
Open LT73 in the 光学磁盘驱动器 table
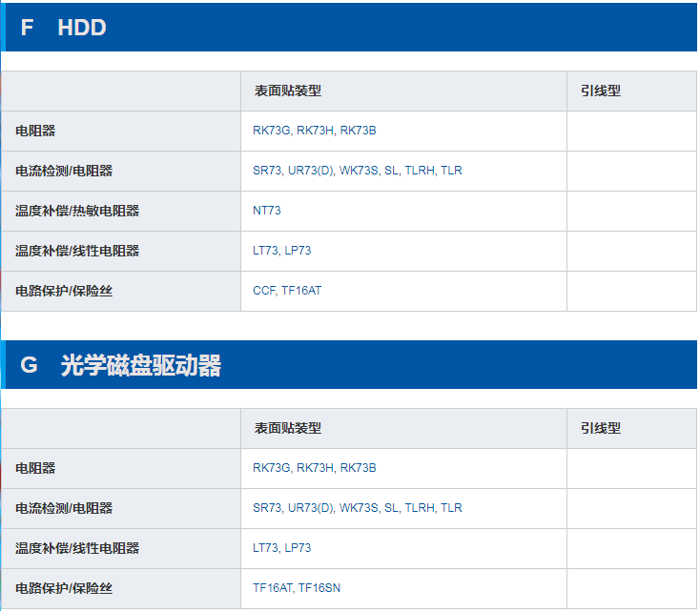click(x=265, y=548)
